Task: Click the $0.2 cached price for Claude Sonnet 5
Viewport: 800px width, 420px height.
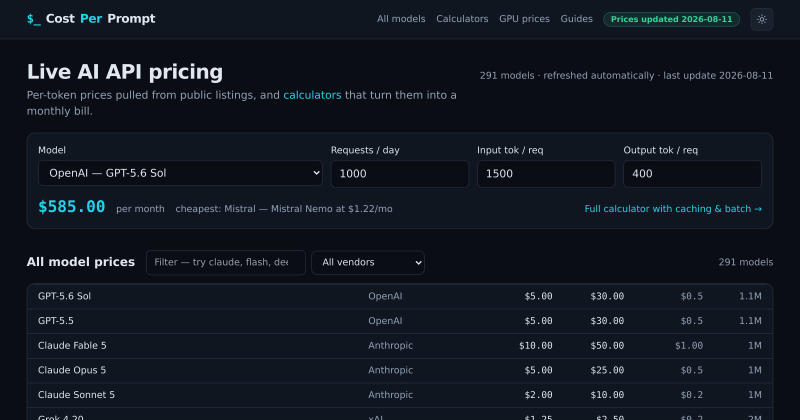Action: point(691,395)
